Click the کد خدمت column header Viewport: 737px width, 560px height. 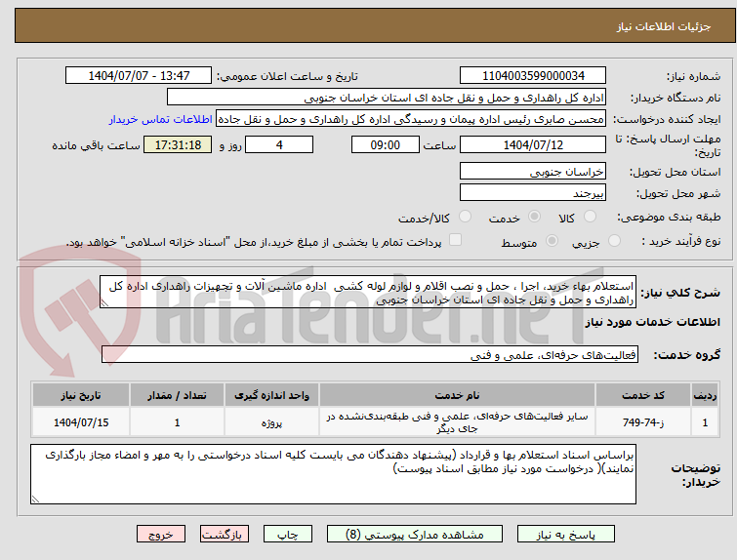(642, 395)
